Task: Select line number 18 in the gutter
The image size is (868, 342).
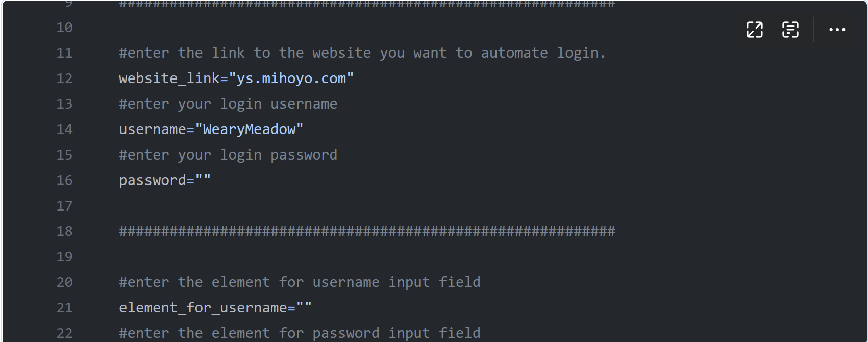Action: coord(64,231)
